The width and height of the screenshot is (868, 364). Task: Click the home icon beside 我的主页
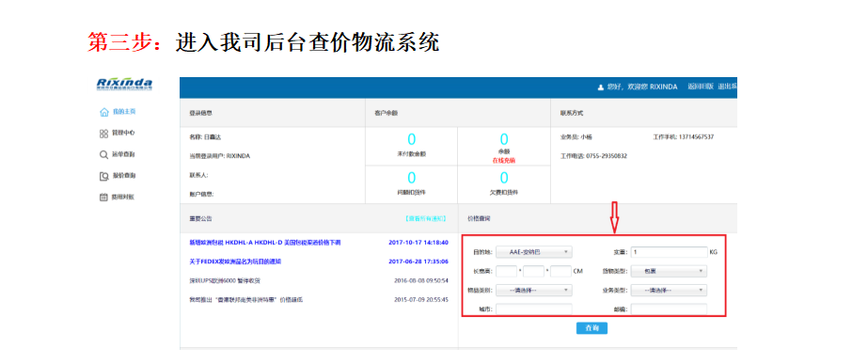(x=103, y=112)
